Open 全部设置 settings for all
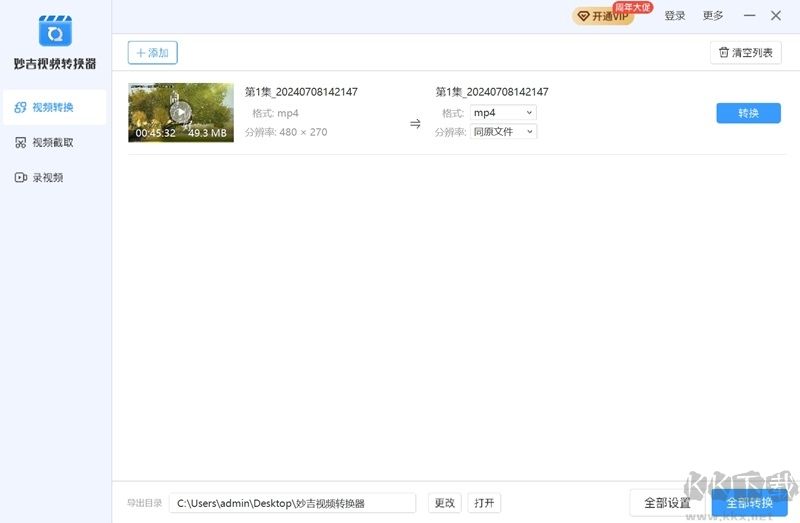 tap(667, 503)
